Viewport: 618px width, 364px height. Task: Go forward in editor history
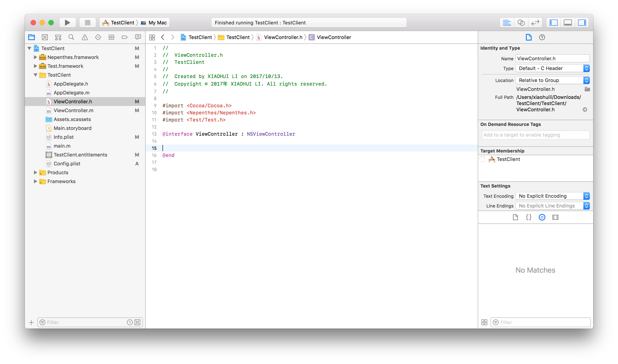[x=173, y=37]
